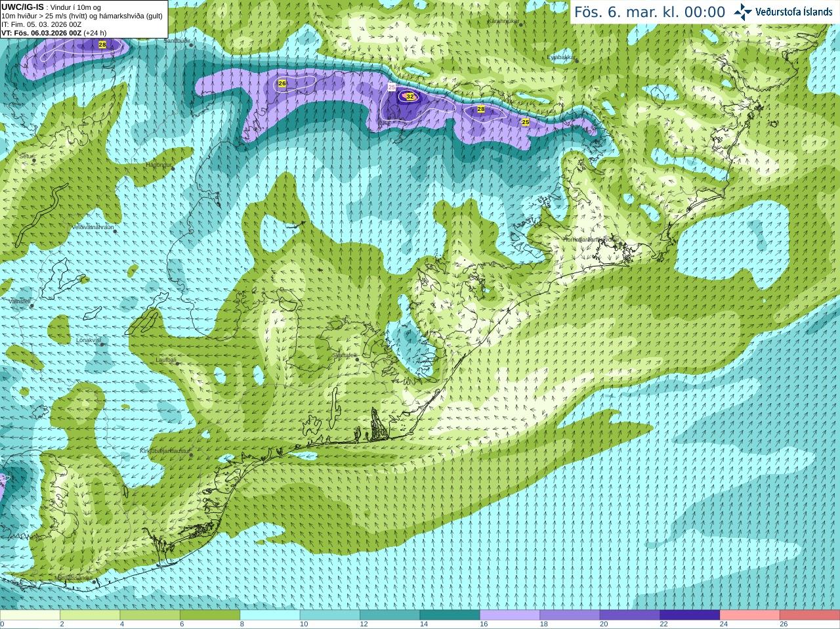
Task: Click the 28 gust label beside the 25 label
Action: 481,109
